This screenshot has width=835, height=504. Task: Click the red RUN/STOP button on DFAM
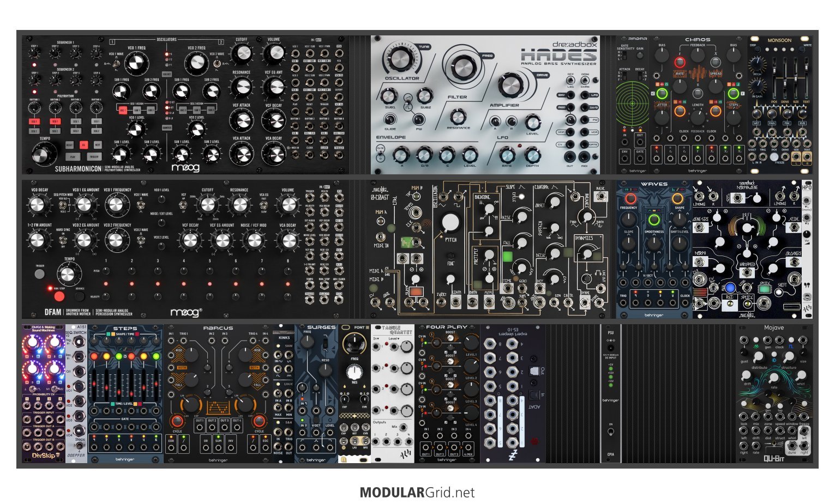pos(59,296)
